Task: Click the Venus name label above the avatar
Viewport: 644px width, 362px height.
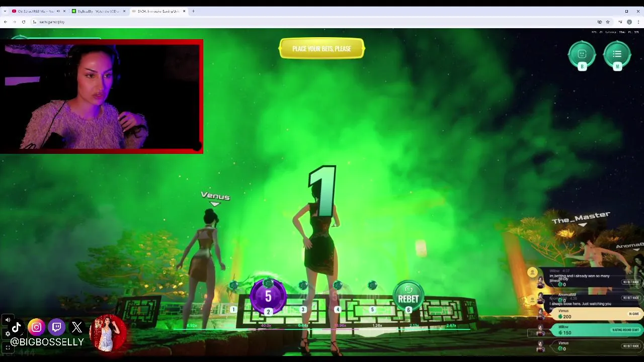Action: point(215,196)
